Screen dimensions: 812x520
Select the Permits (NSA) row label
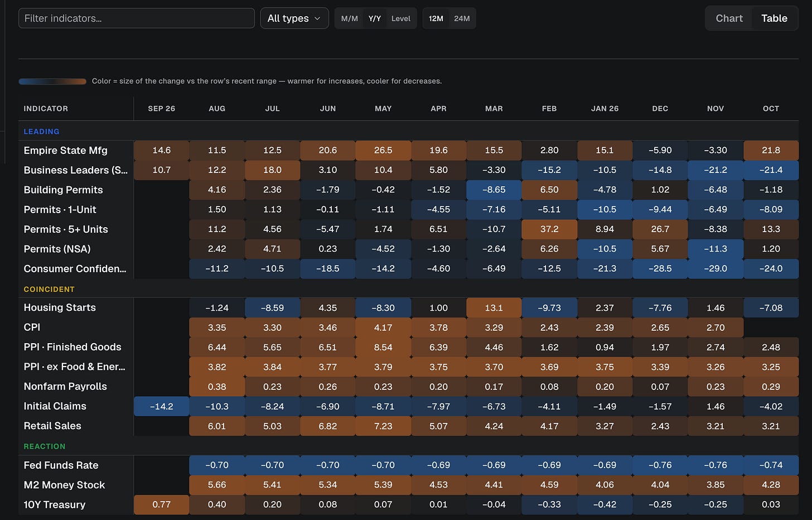point(57,249)
